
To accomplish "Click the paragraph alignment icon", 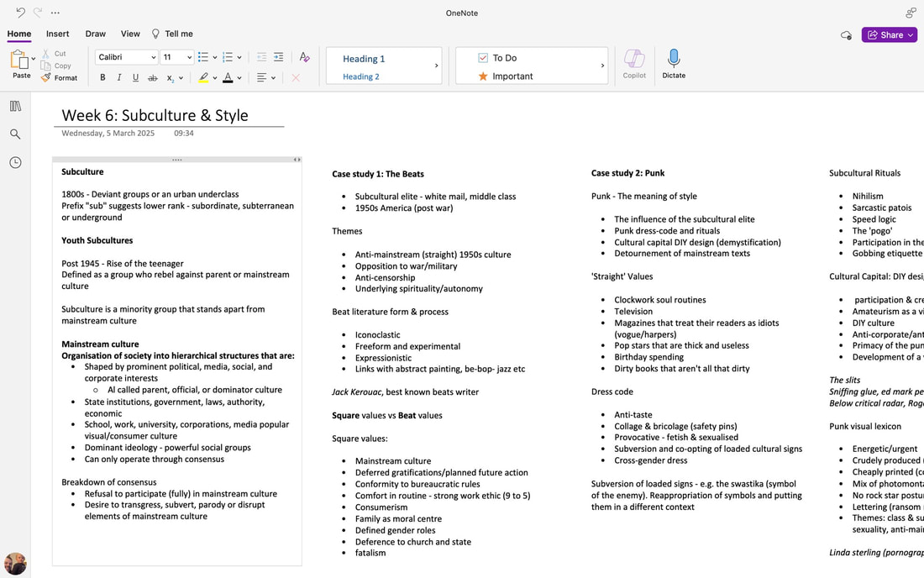I will pos(261,78).
